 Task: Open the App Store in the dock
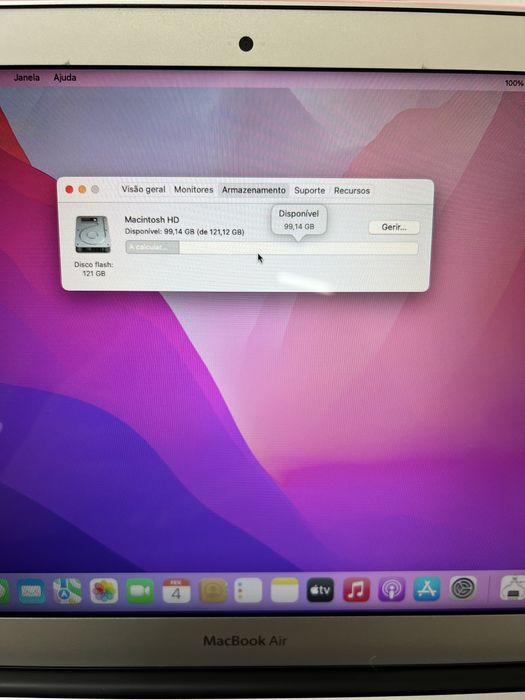pyautogui.click(x=427, y=588)
